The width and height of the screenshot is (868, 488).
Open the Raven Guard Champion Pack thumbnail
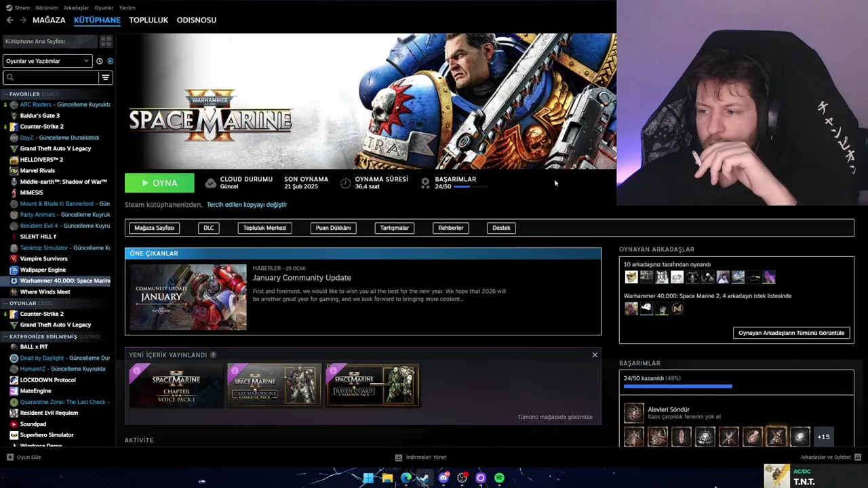coord(373,385)
